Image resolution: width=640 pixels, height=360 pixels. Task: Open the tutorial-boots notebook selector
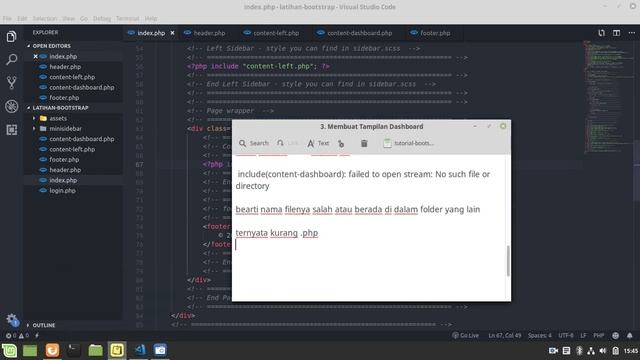click(x=408, y=143)
